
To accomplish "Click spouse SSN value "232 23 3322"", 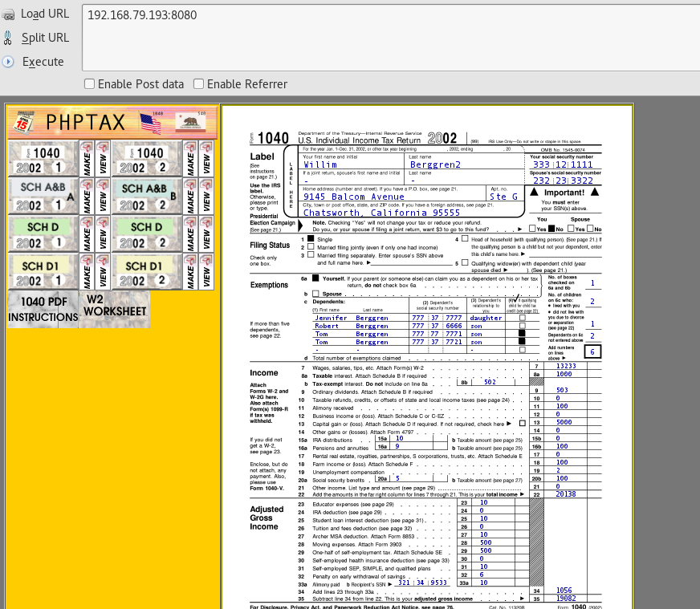I will [563, 181].
